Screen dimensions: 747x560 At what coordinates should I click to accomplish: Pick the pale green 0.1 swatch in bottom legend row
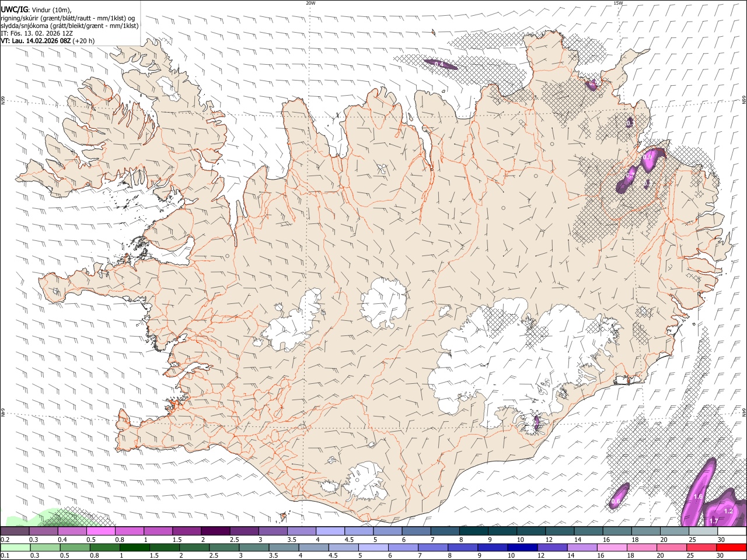(15, 547)
